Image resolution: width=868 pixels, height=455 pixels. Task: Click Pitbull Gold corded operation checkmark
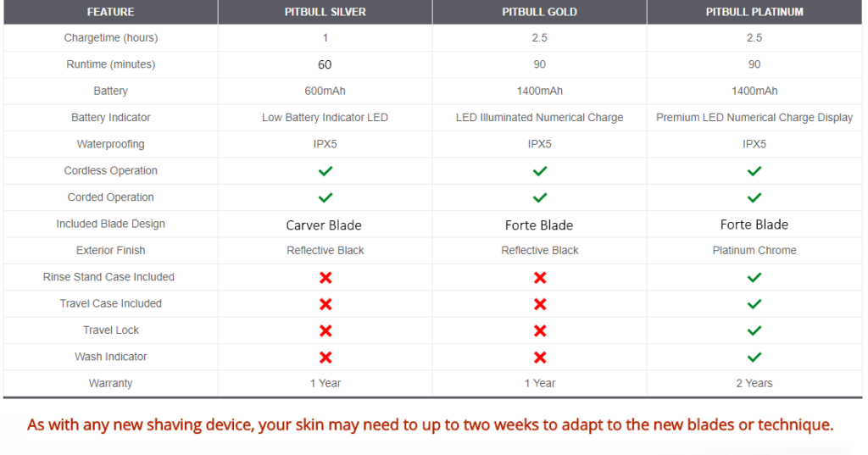coord(540,197)
